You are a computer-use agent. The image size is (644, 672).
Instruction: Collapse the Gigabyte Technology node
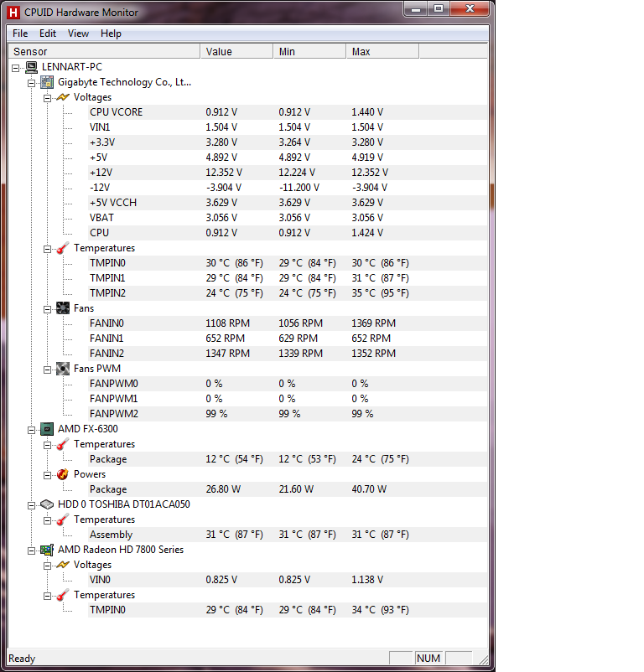pyautogui.click(x=31, y=83)
